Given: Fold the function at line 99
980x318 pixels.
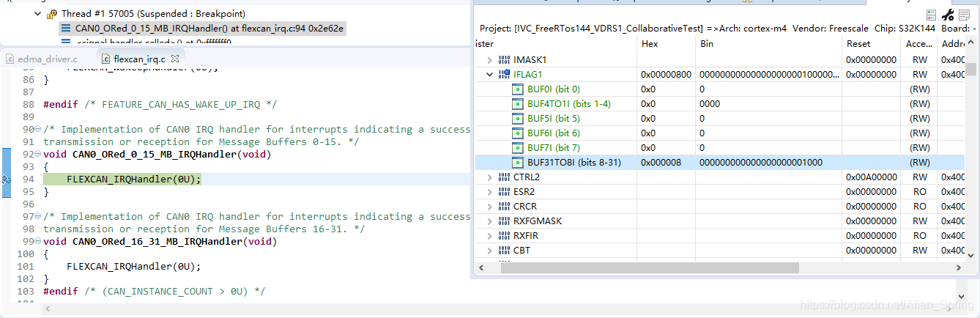Looking at the screenshot, I should pyautogui.click(x=38, y=241).
